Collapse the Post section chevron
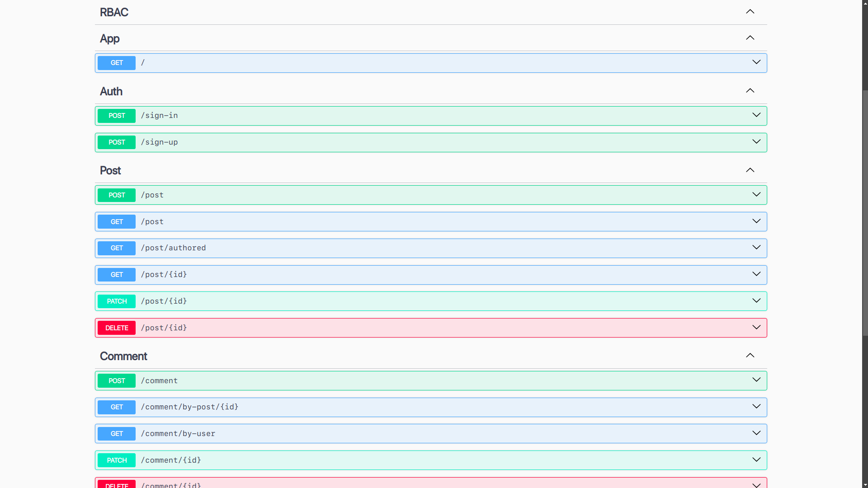 click(750, 170)
